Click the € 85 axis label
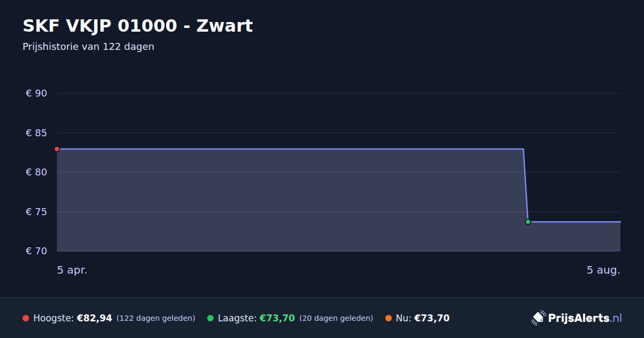The height and width of the screenshot is (338, 644). tap(36, 133)
